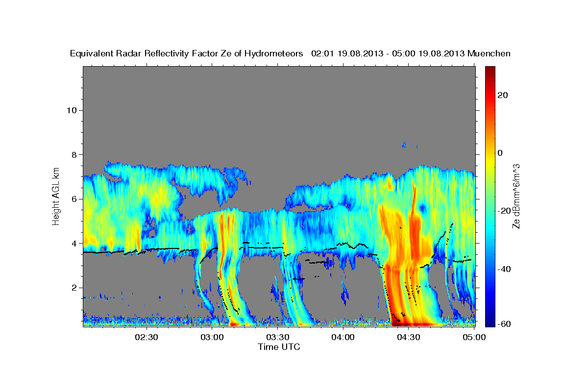The height and width of the screenshot is (392, 588).
Task: Click the height axis label '4'
Action: 74,244
